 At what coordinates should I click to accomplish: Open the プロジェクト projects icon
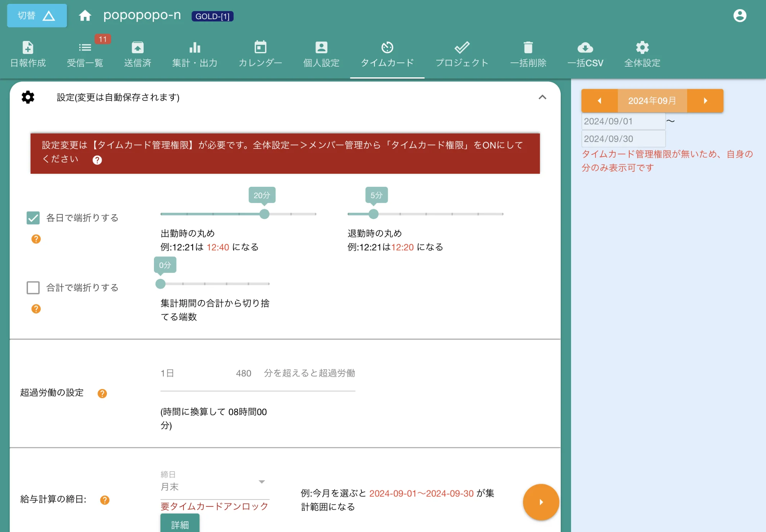point(462,54)
